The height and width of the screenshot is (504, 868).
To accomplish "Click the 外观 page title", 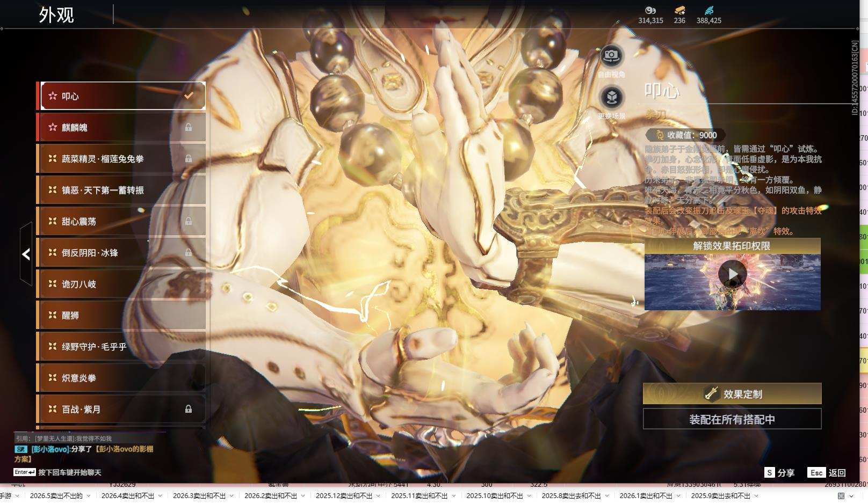I will [x=56, y=14].
